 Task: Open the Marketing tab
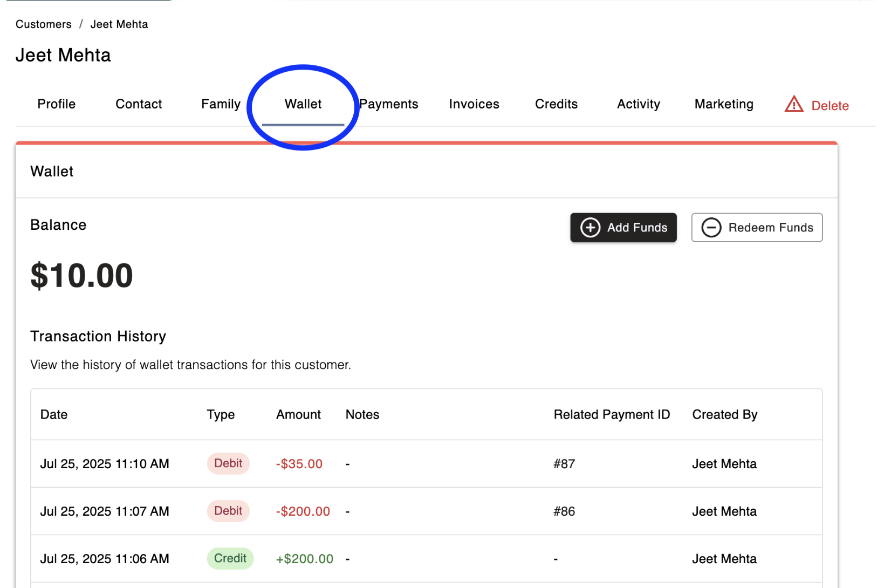click(724, 104)
